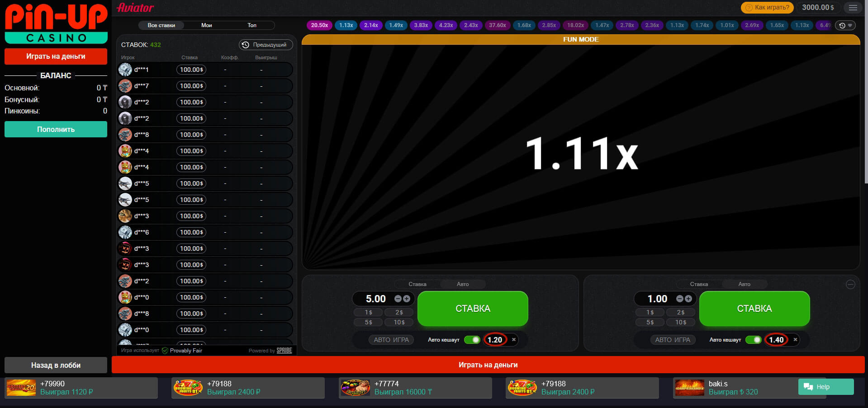The height and width of the screenshot is (408, 868).
Task: Show the Предыдущий round bets
Action: tap(266, 45)
